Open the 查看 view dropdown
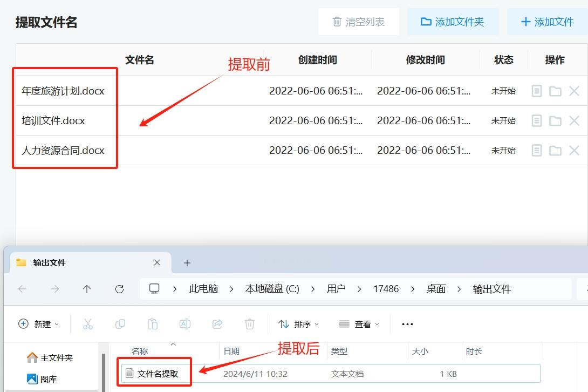The image size is (588, 392). tap(359, 323)
